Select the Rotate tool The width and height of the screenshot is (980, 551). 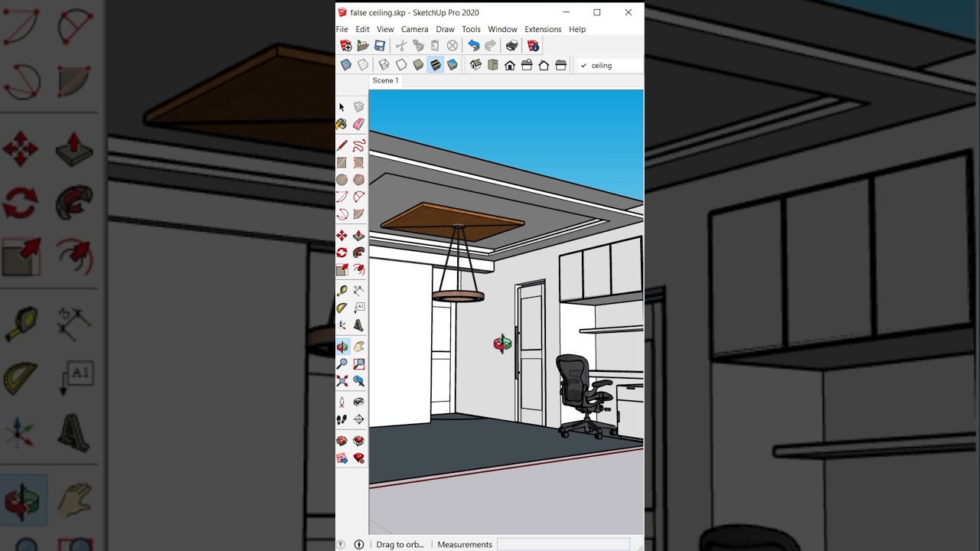(341, 253)
